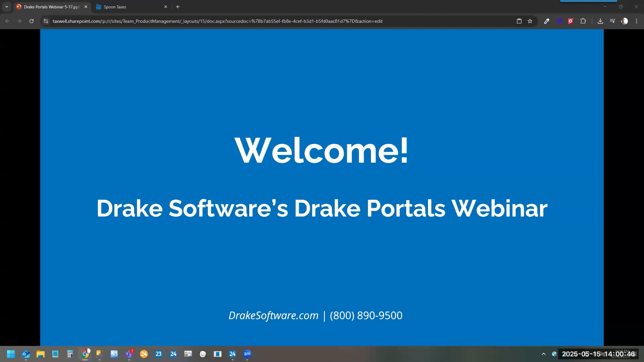Reload the current page

point(31,21)
